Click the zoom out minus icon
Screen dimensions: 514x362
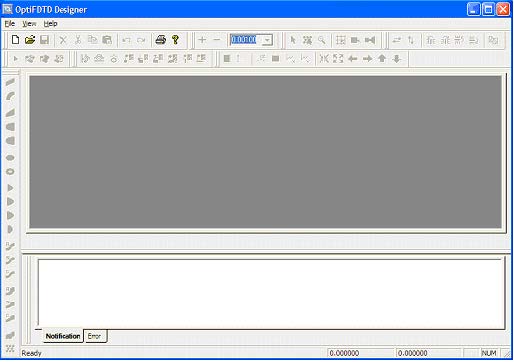[217, 40]
